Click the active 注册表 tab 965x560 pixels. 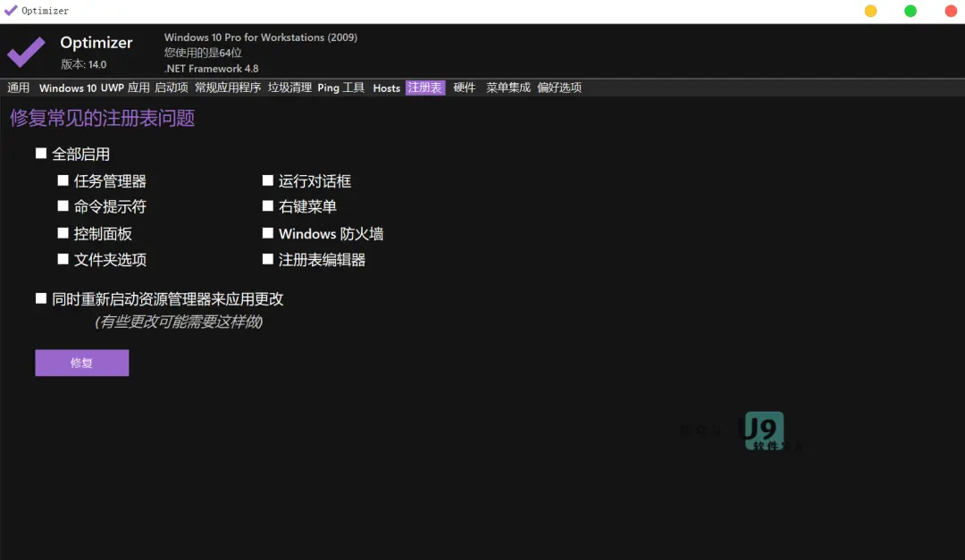point(425,88)
